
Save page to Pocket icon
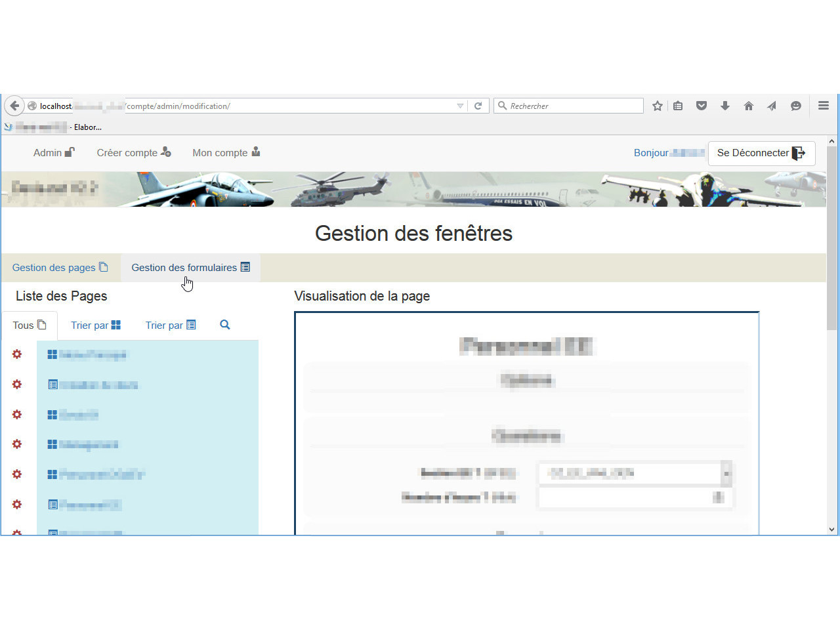[x=702, y=106]
